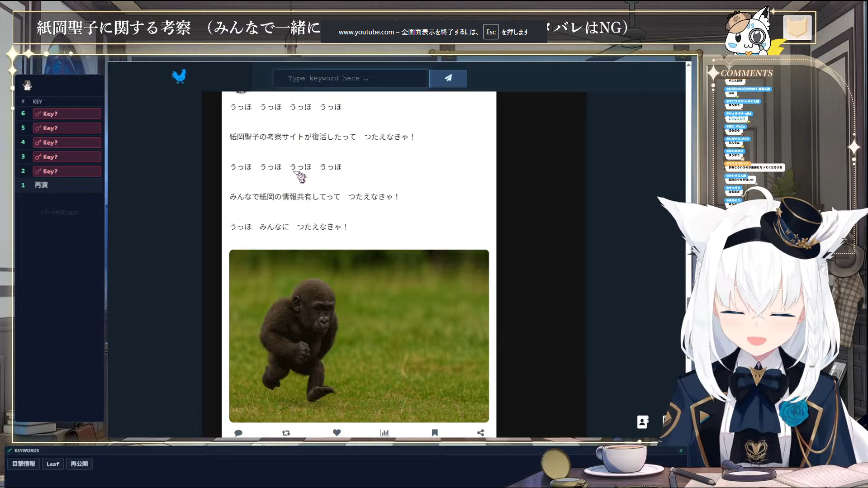Click the blue bird logo icon
The width and height of the screenshot is (868, 488).
point(179,76)
